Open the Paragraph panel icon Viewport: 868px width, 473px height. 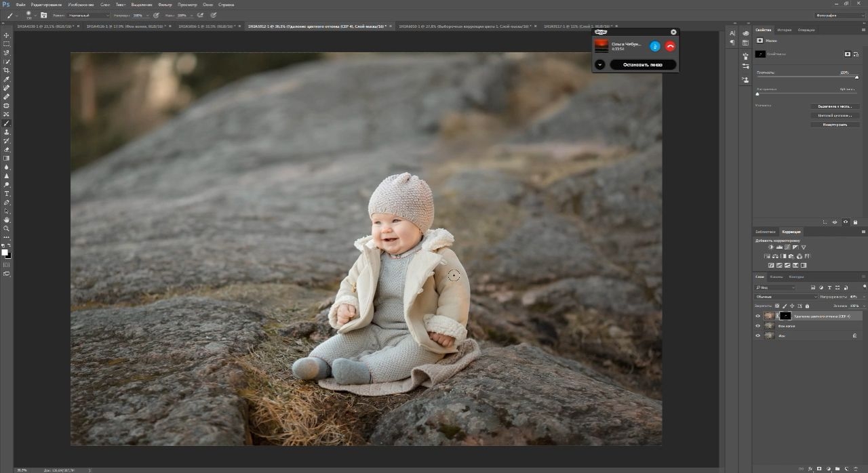click(x=732, y=43)
